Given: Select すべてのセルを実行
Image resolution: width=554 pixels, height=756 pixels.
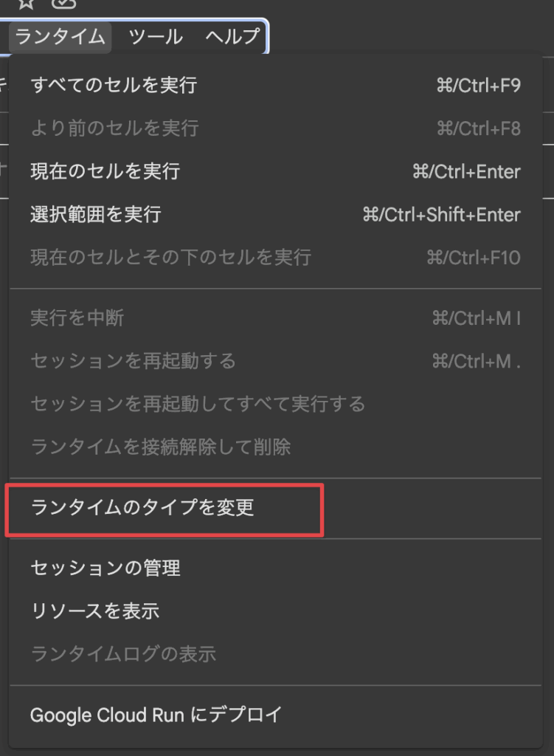Looking at the screenshot, I should click(276, 86).
